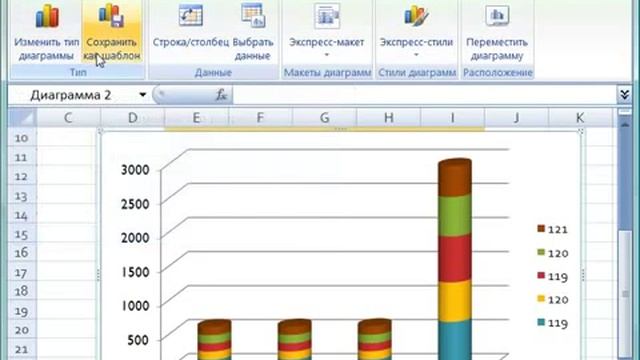
Task: Select column I header
Action: (453, 118)
